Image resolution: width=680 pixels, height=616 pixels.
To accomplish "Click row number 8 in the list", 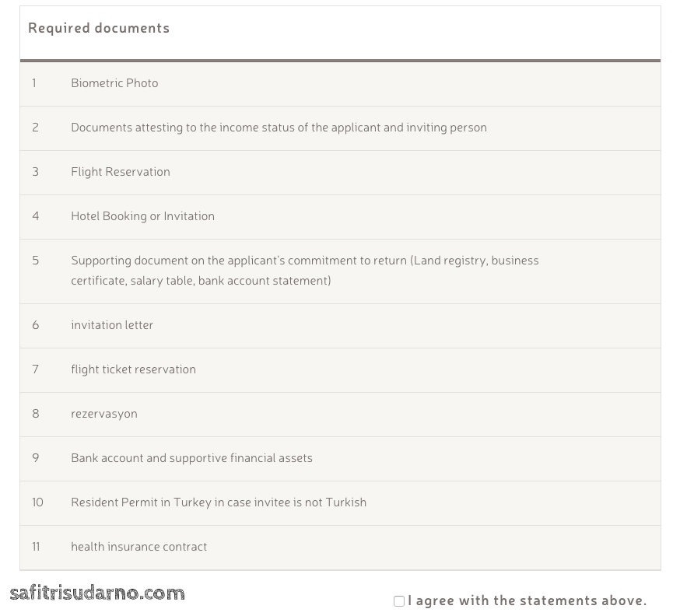I will [35, 414].
